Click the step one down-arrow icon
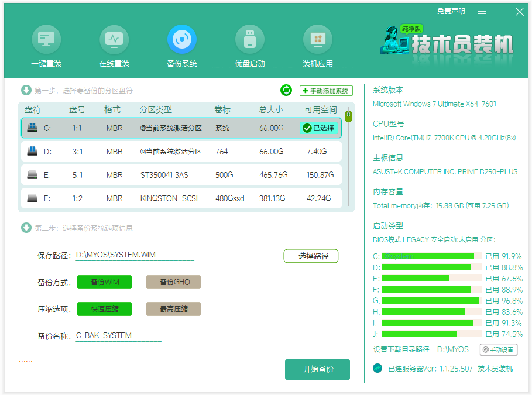This screenshot has height=395, width=532. (26, 90)
